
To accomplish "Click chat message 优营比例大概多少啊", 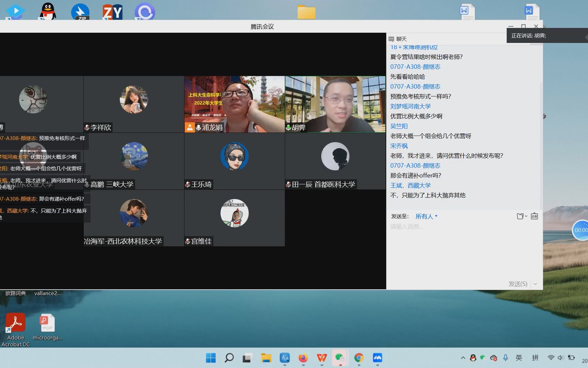I will [416, 116].
